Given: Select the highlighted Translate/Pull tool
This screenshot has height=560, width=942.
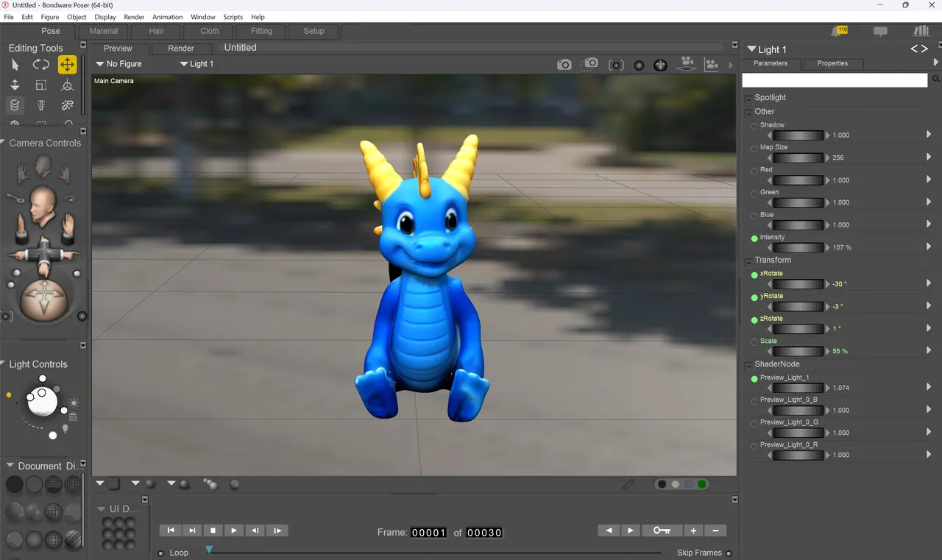Looking at the screenshot, I should click(x=67, y=65).
